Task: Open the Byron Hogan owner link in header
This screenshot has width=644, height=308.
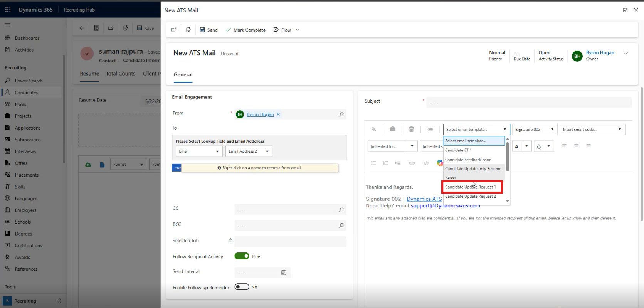Action: 600,53
